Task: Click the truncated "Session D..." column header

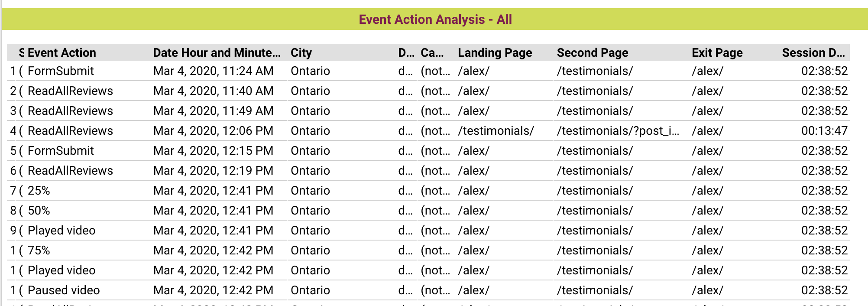Action: tap(813, 53)
